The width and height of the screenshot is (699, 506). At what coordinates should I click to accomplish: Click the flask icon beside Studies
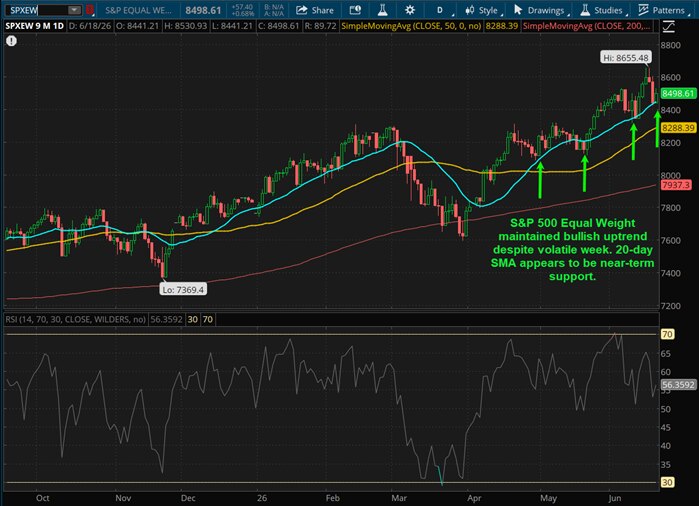click(585, 10)
